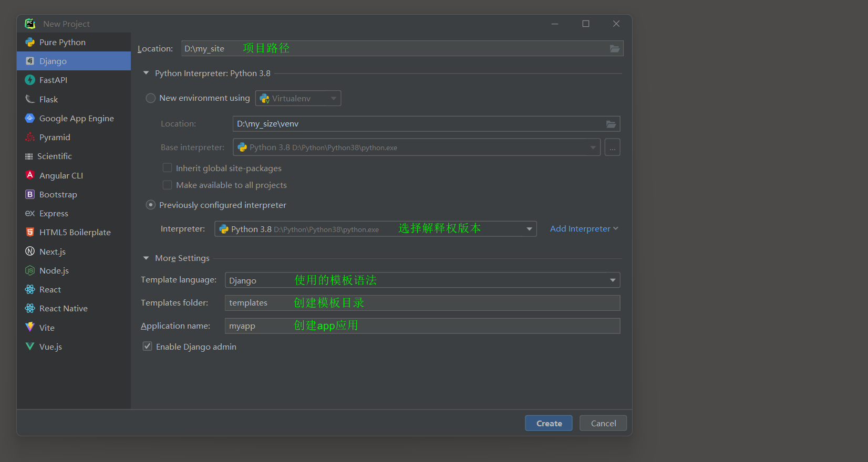This screenshot has height=462, width=868.
Task: Select Angular CLI in project list
Action: pos(74,175)
